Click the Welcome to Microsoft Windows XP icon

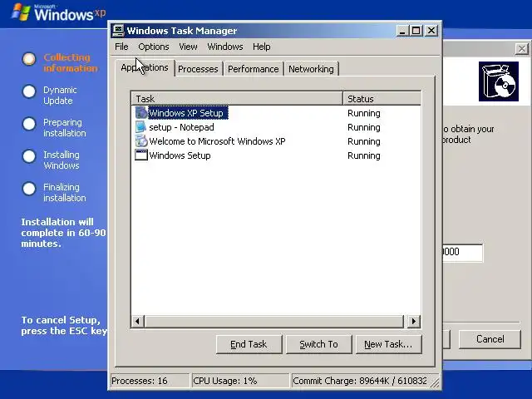tap(141, 141)
